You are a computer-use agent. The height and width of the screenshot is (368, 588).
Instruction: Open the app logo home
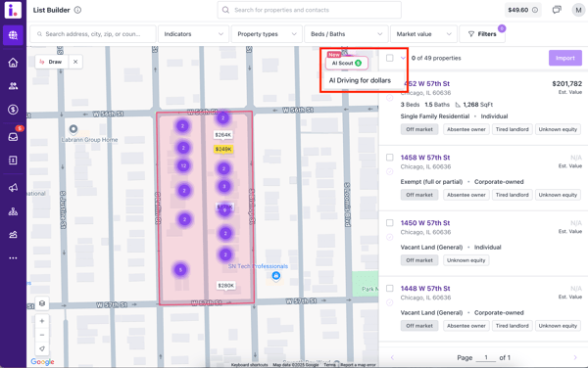pyautogui.click(x=13, y=10)
